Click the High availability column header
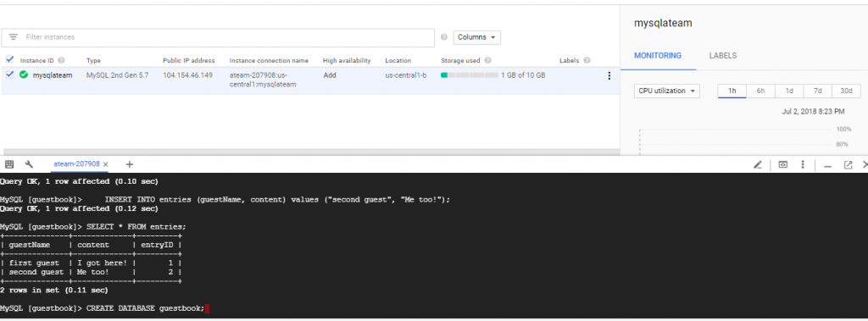This screenshot has height=321, width=868. coord(347,60)
